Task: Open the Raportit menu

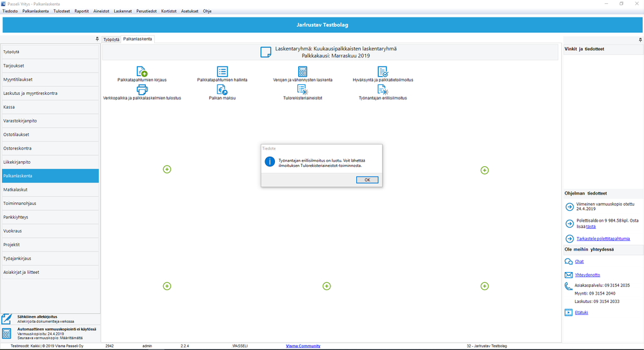Action: click(81, 11)
